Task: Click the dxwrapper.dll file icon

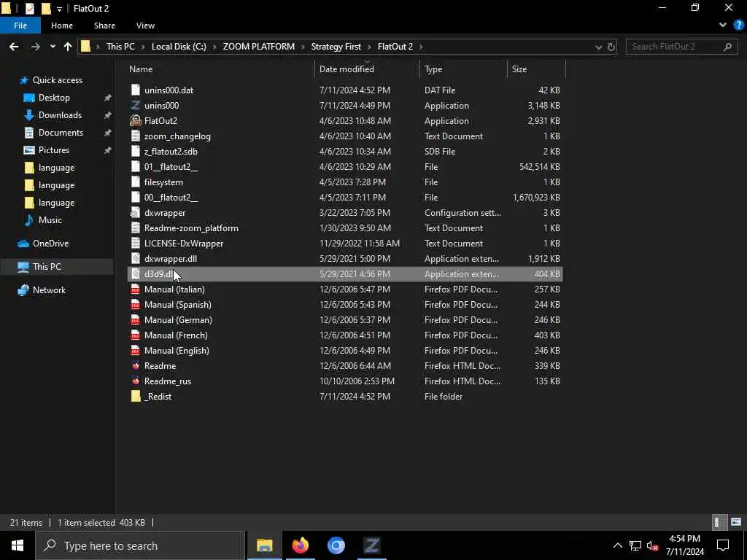Action: (x=136, y=259)
